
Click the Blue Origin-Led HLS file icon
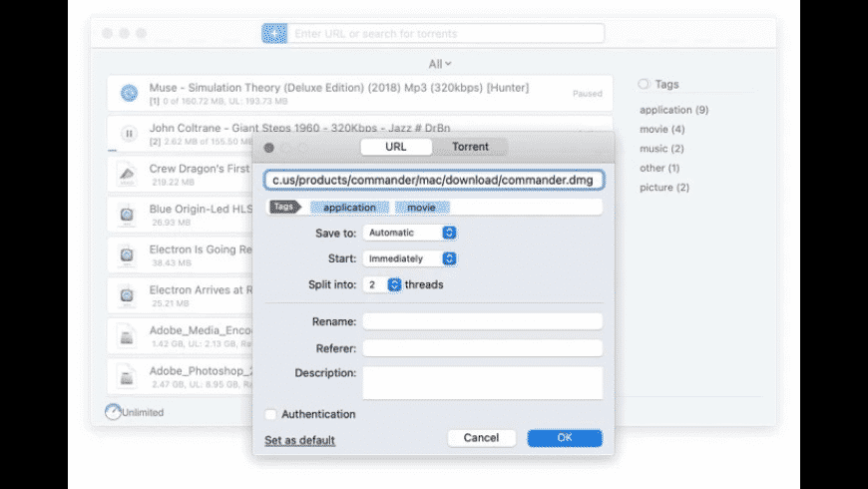[127, 215]
